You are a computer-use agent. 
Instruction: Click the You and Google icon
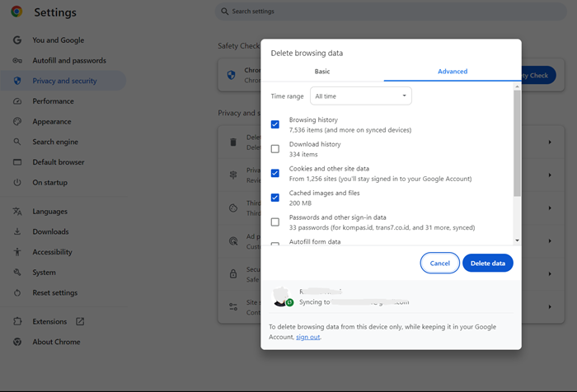17,40
